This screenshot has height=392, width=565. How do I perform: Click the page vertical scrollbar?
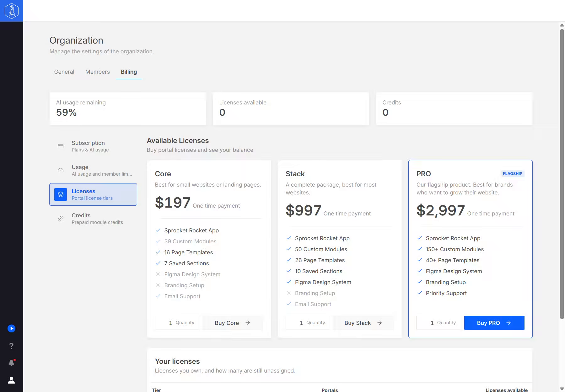click(x=562, y=174)
